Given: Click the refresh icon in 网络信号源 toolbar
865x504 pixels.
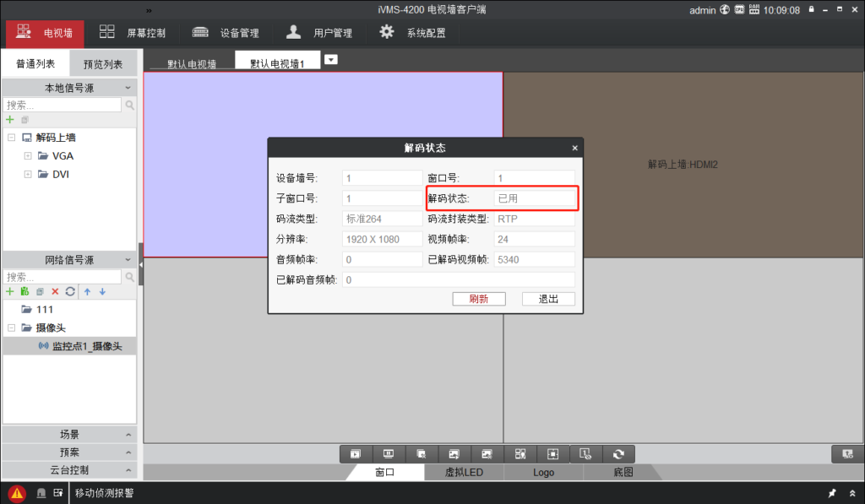Looking at the screenshot, I should tap(70, 291).
